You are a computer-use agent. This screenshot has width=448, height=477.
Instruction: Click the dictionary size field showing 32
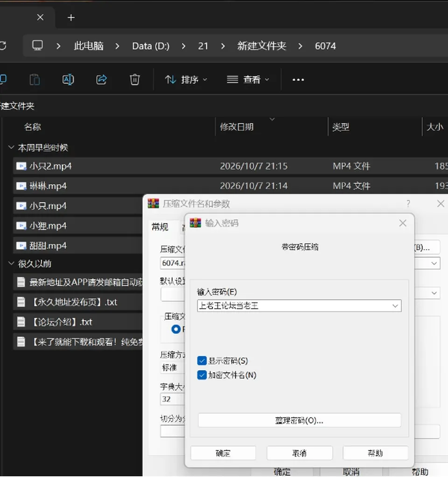point(173,399)
